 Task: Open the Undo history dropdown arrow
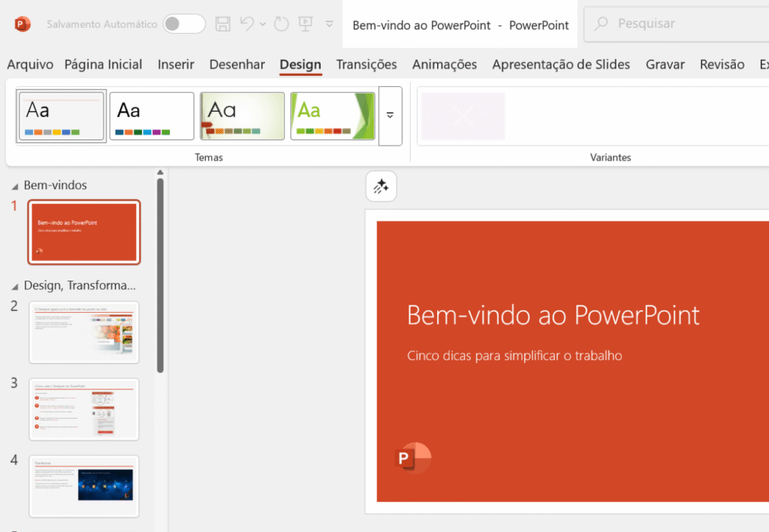pos(263,24)
